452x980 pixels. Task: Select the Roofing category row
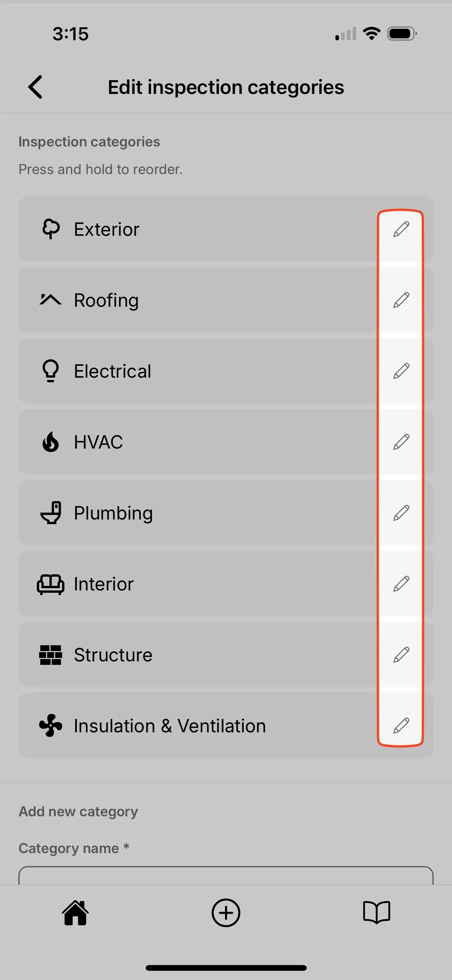pos(192,300)
